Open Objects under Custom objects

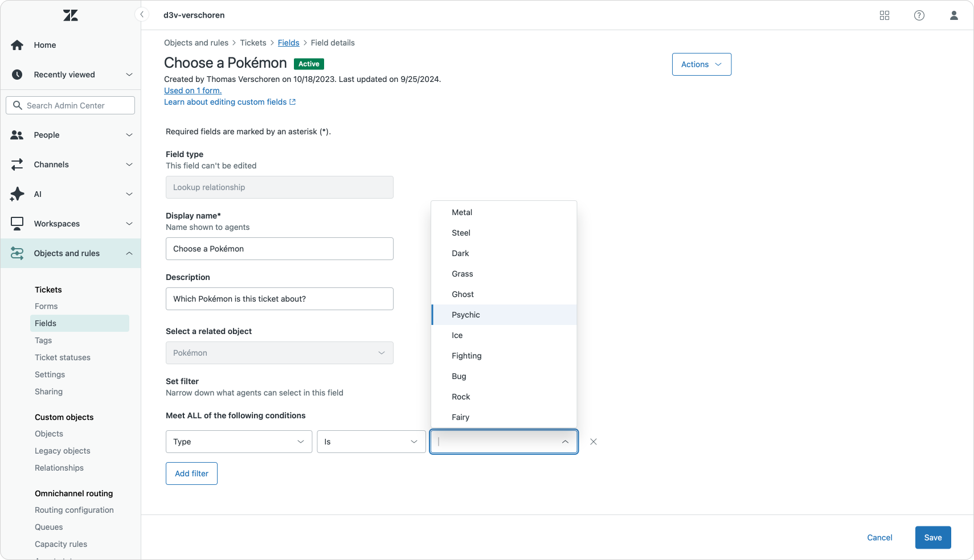49,434
